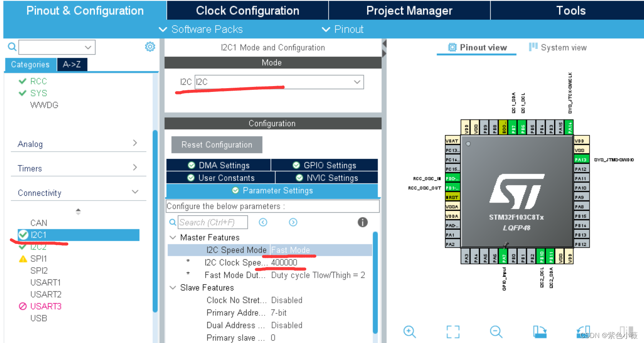Switch to the A->Z sorting tab
Viewport: 644px width, 343px height.
tap(72, 64)
